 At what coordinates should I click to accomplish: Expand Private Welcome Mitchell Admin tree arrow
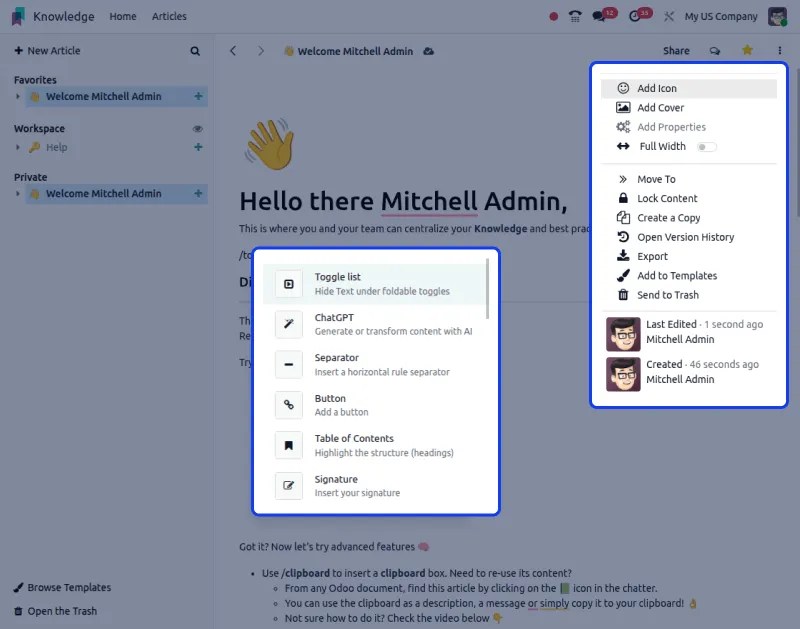click(x=17, y=193)
